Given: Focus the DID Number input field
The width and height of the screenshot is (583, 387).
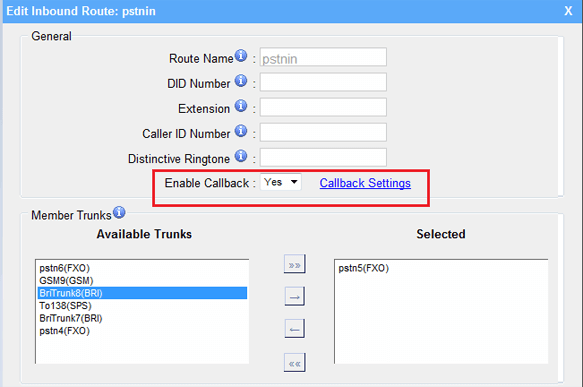Looking at the screenshot, I should pyautogui.click(x=323, y=82).
